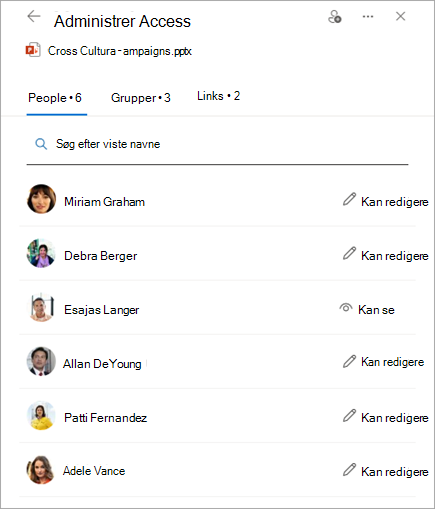The image size is (435, 509).
Task: Click the pencil icon beside Adele Vance
Action: point(349,469)
